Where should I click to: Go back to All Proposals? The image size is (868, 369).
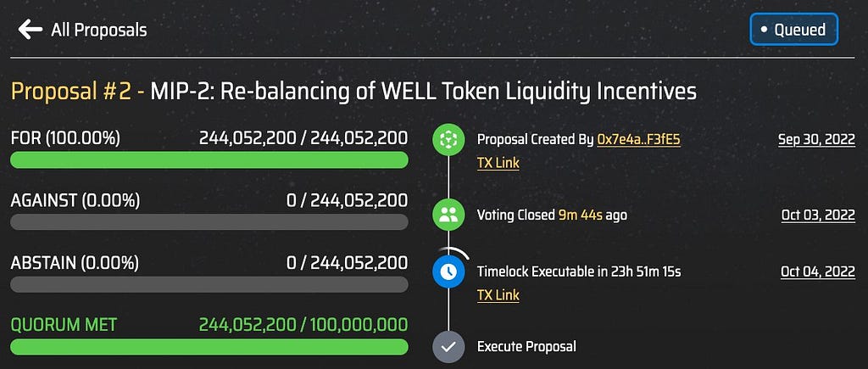pyautogui.click(x=99, y=30)
